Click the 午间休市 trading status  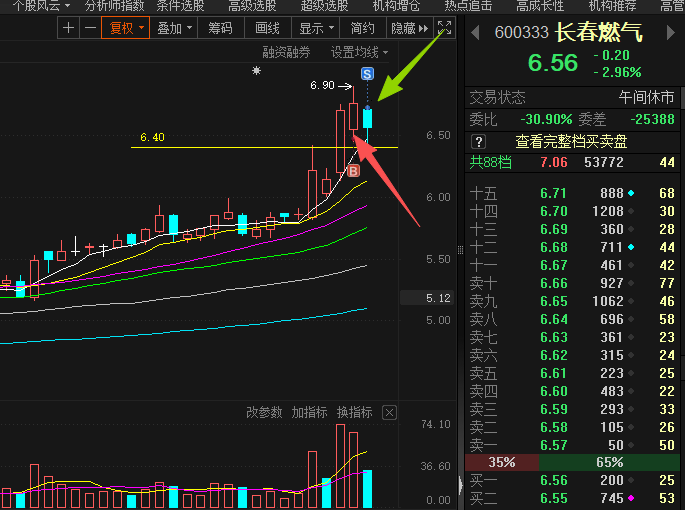[646, 97]
